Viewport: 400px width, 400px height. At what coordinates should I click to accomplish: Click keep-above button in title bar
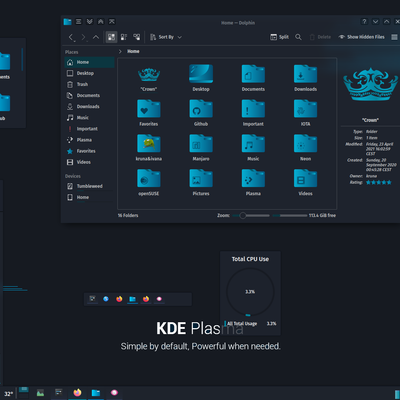[101, 22]
